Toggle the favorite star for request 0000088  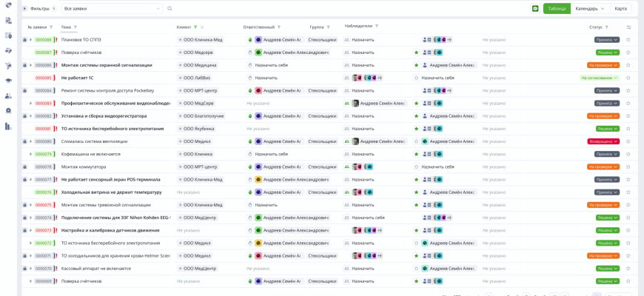(x=628, y=40)
